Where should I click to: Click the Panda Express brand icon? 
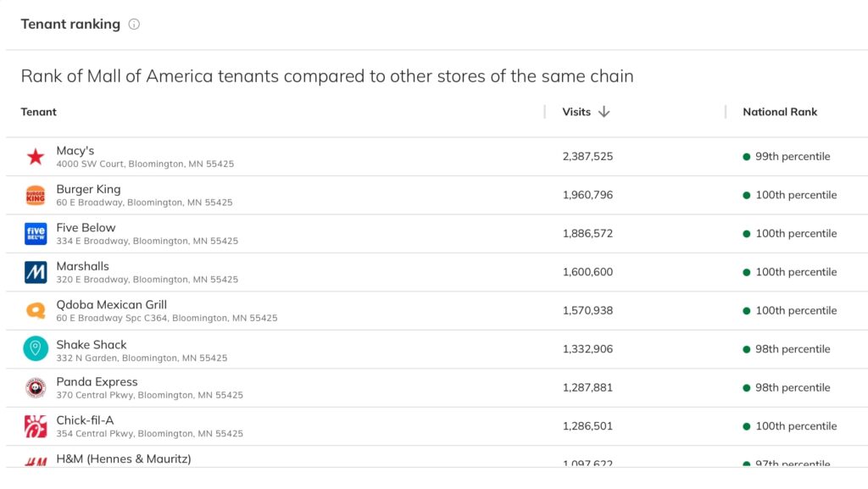click(35, 387)
